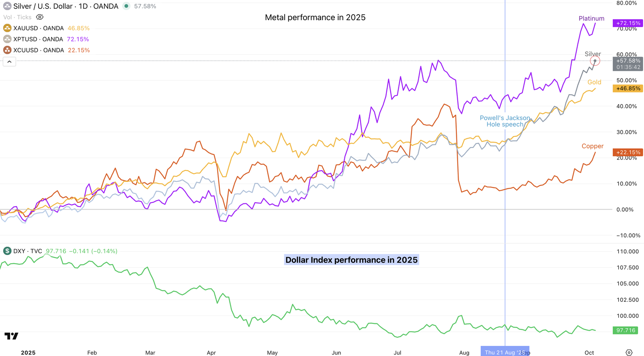The image size is (644, 356).
Task: Click the green market status dot
Action: coord(126,6)
